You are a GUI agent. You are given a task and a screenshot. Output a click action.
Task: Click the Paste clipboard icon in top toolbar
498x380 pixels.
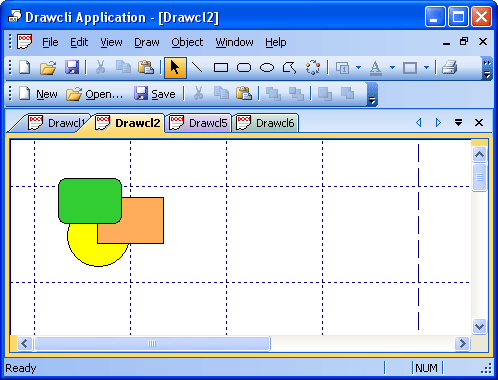coord(146,68)
